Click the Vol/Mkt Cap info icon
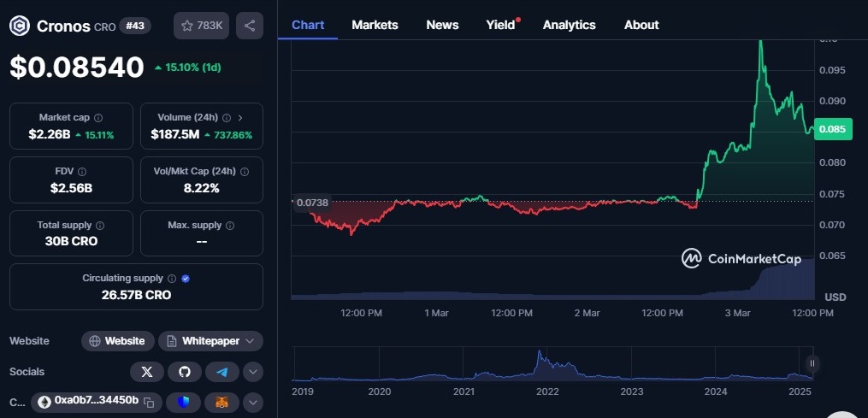This screenshot has width=868, height=418. 244,172
